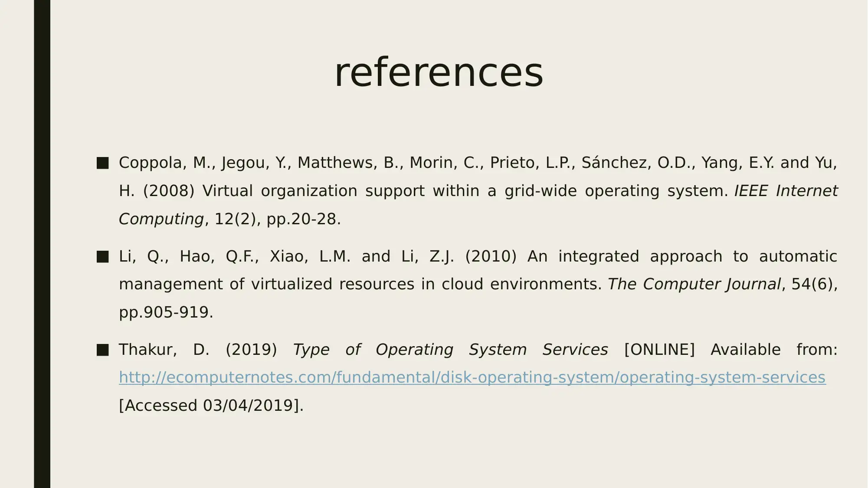Click the 'Thakur, D. (2019)' author text
The image size is (868, 488).
click(198, 350)
